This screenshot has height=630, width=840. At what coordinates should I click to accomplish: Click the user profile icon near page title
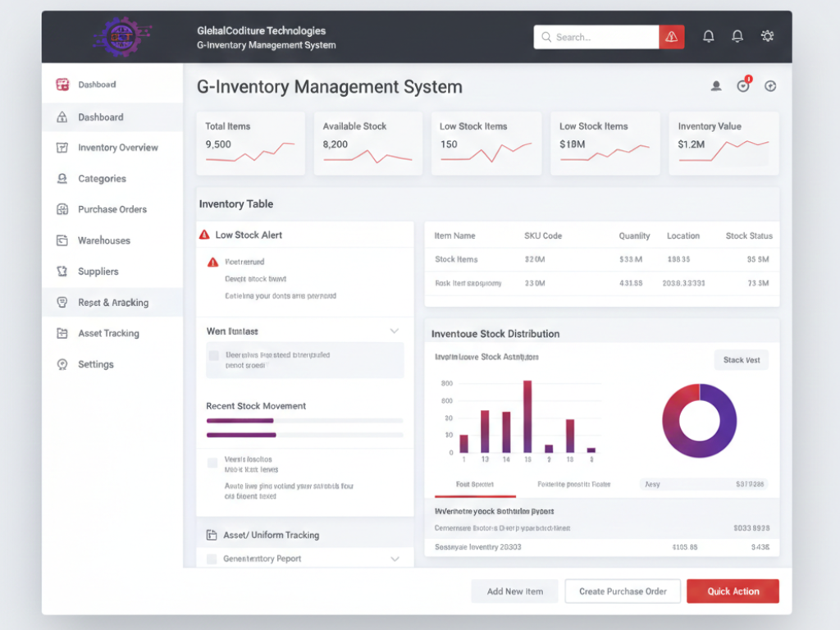click(x=716, y=86)
